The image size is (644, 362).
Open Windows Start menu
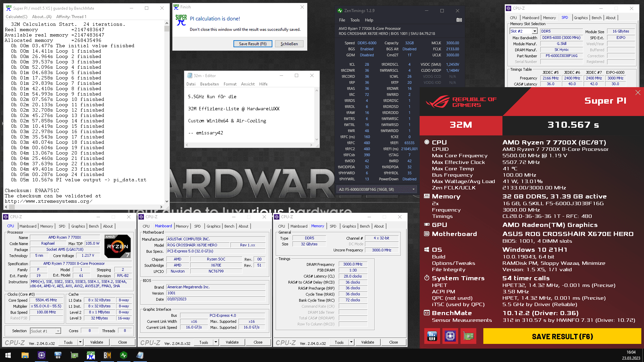pyautogui.click(x=8, y=355)
